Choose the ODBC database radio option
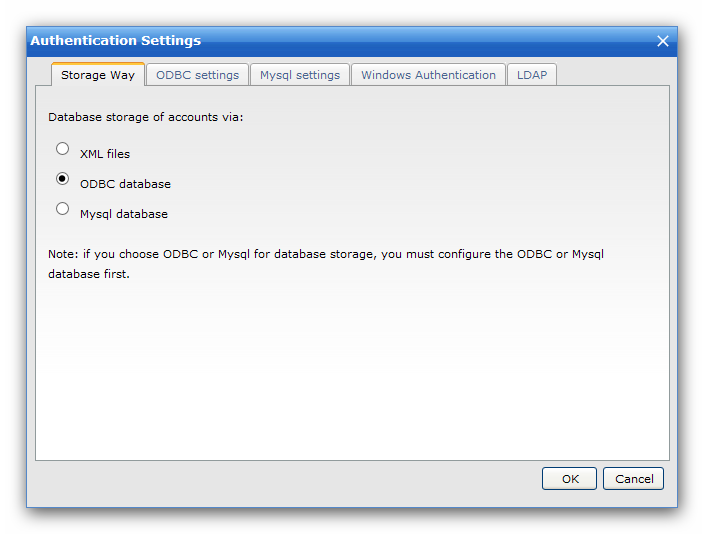This screenshot has height=534, width=704. [x=62, y=179]
